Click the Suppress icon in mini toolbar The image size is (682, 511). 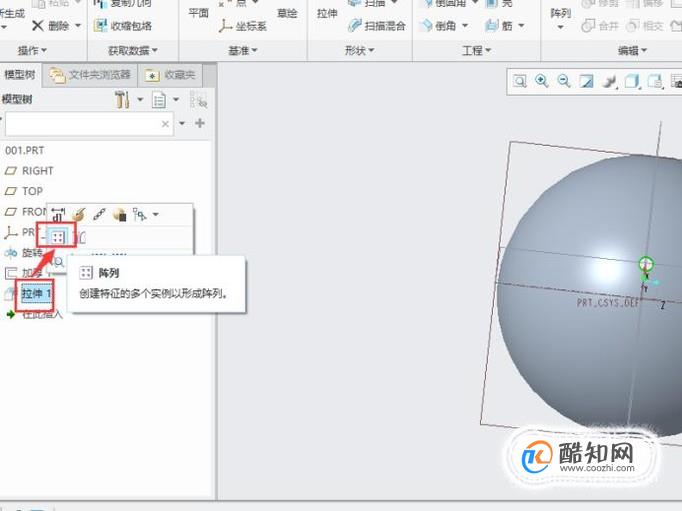click(x=120, y=214)
